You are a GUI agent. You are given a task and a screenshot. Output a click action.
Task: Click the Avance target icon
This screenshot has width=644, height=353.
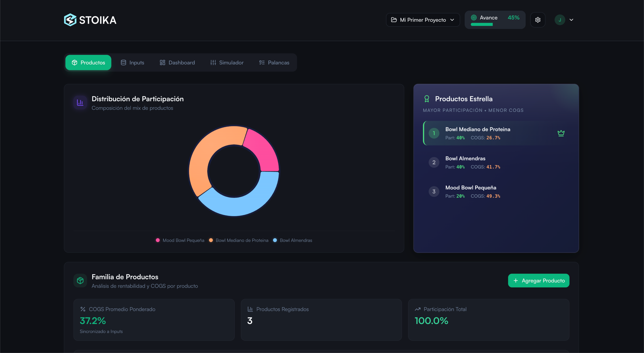(x=474, y=17)
